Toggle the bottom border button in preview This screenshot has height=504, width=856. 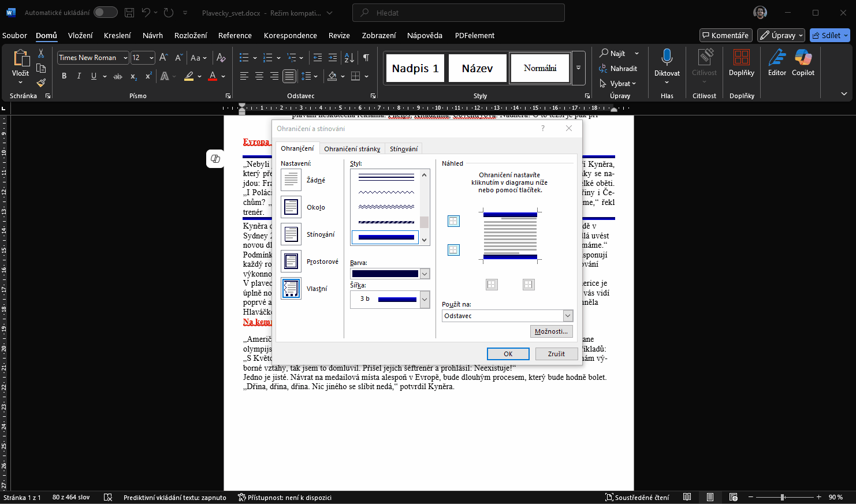[x=454, y=250]
